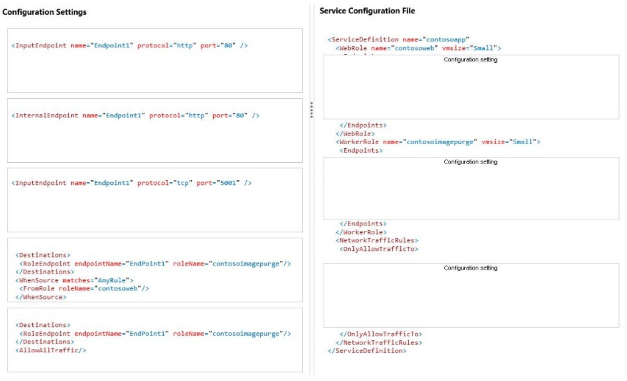Click the WorkerRole contosoimagepurge XML line
Screen dimensions: 627x381
[438, 142]
